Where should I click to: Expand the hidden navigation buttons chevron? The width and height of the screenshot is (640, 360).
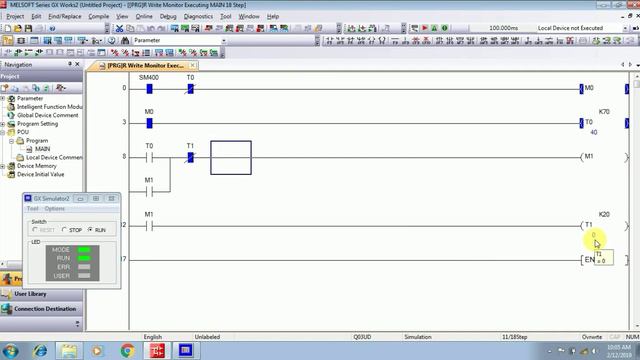pos(78,324)
